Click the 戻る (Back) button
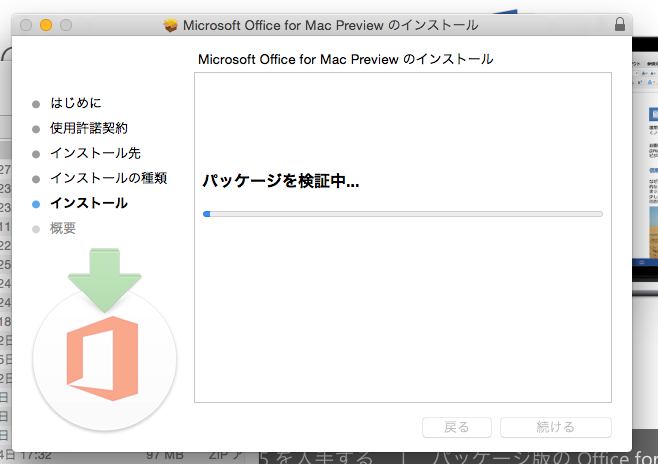 pyautogui.click(x=457, y=427)
